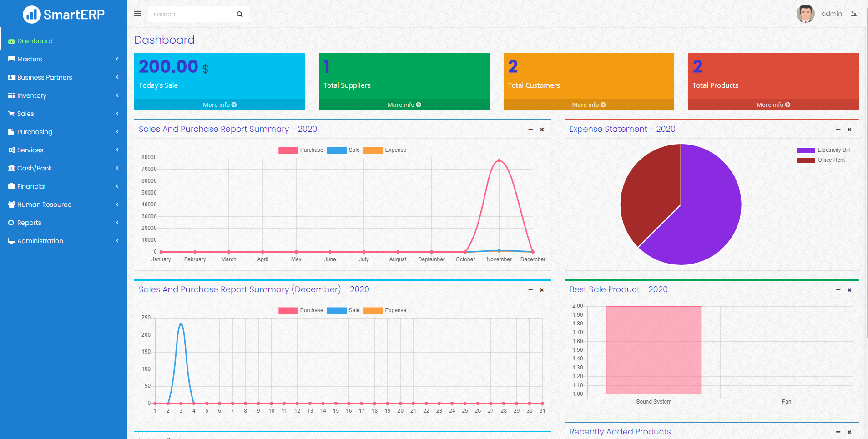Click the Human Resource users icon
Viewport: 868px width, 439px height.
(x=11, y=205)
